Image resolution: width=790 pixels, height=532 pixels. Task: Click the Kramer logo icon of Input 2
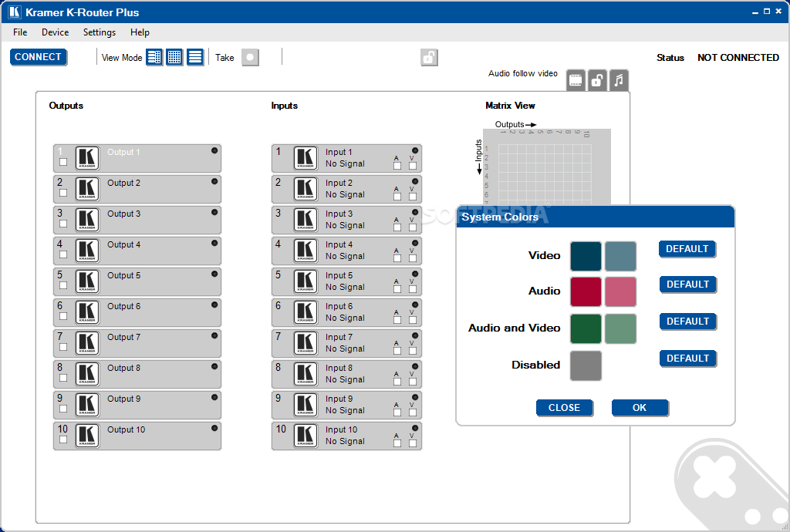[306, 189]
